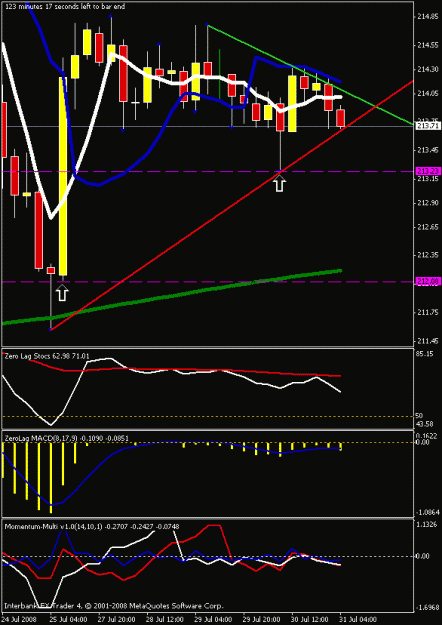
Task: Click the 212.65 price axis value
Action: point(428,227)
